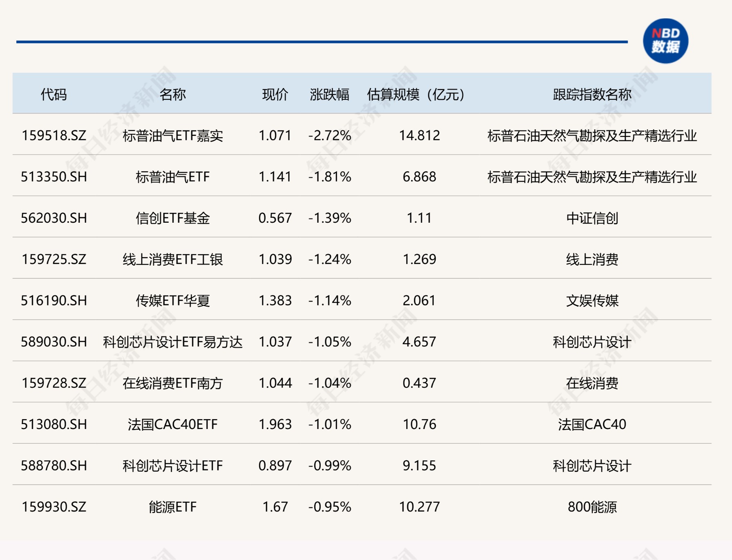The height and width of the screenshot is (560, 732).
Task: Click the code 159930.SZ
Action: [54, 507]
